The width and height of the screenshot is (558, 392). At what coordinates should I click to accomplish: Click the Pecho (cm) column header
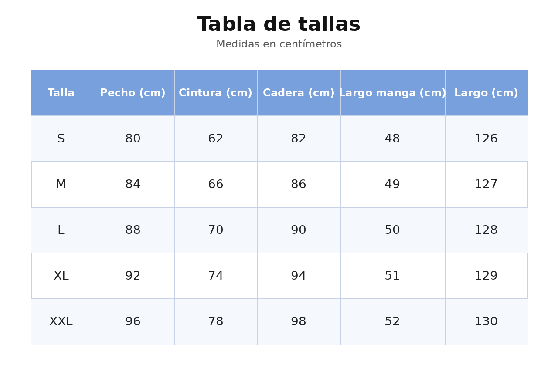click(133, 93)
